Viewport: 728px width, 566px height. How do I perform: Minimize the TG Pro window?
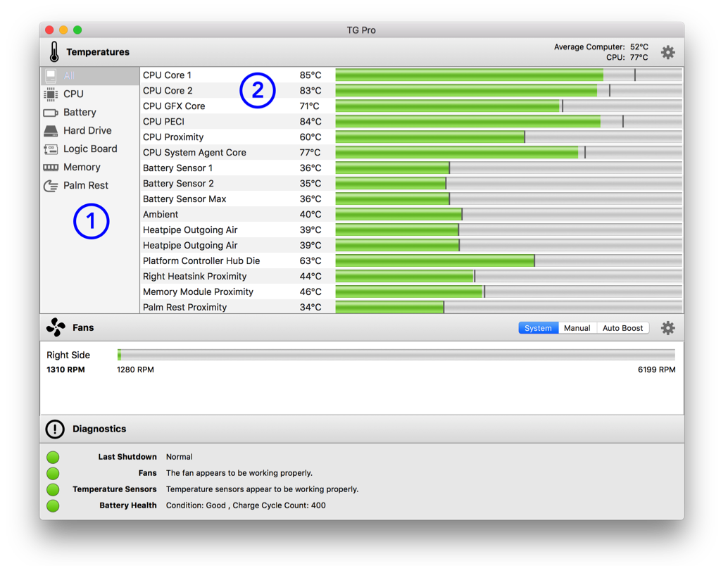[63, 30]
